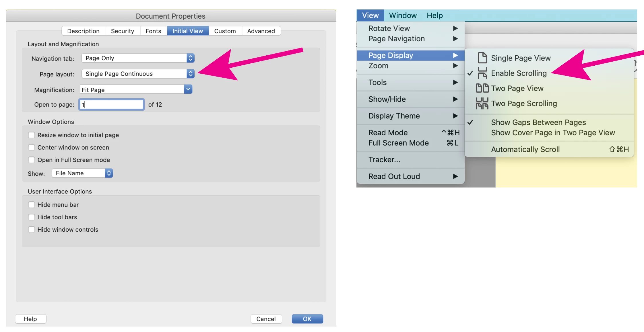Click the Single Page View icon
Image resolution: width=644 pixels, height=332 pixels.
482,58
